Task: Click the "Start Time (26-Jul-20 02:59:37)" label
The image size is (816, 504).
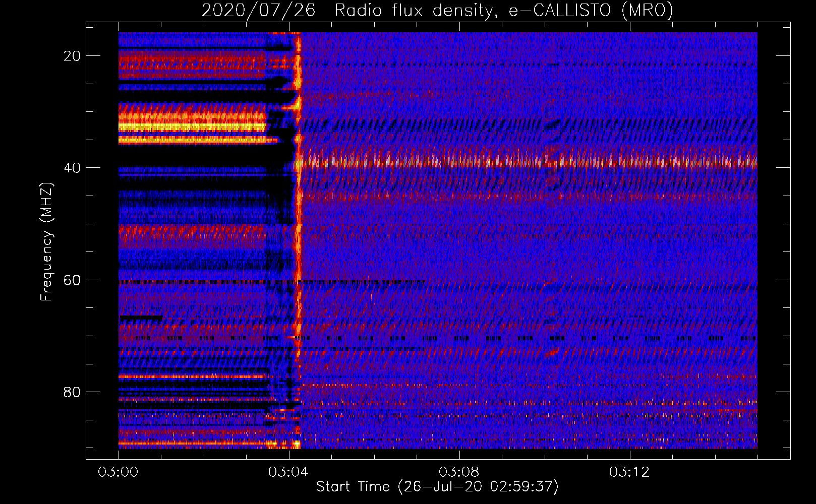Action: 437,487
